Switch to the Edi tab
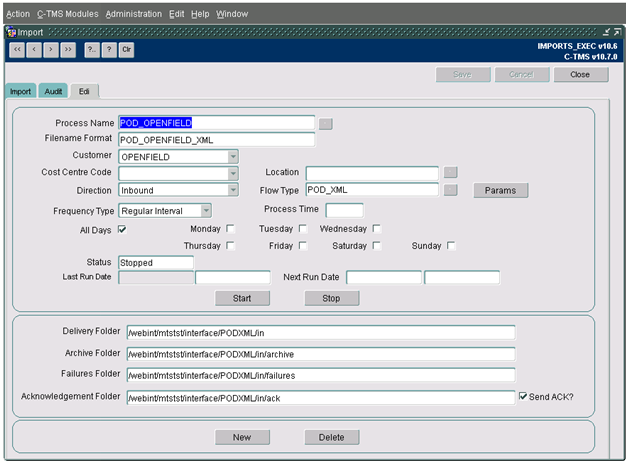Viewport: 626px width, 463px height. pos(84,91)
